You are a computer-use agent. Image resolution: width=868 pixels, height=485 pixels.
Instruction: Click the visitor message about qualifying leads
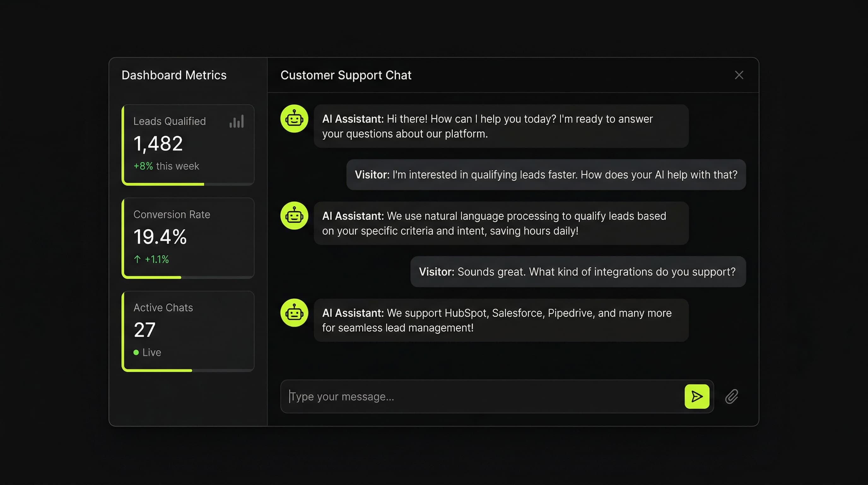click(546, 175)
